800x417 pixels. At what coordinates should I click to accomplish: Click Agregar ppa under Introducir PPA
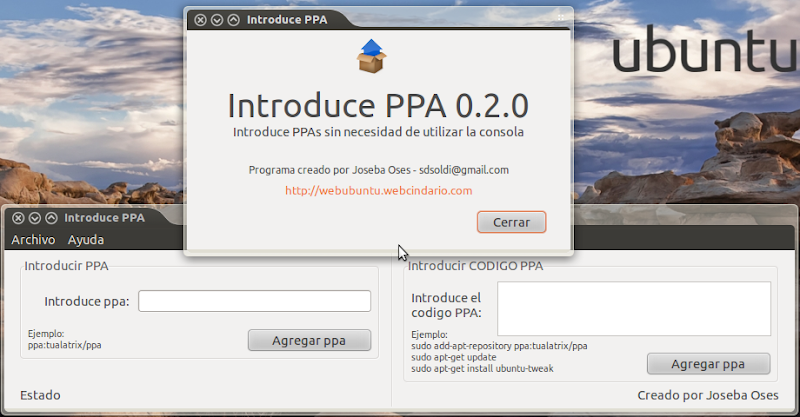pyautogui.click(x=309, y=340)
